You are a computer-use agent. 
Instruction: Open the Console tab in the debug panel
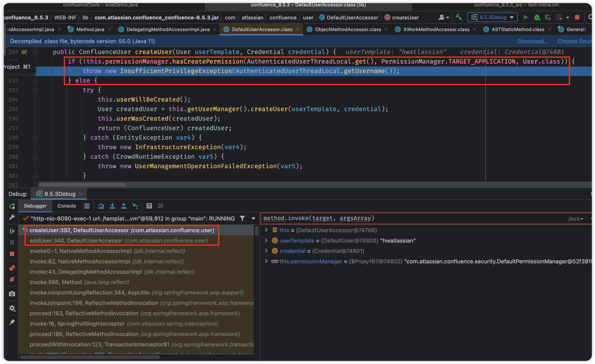(x=66, y=206)
